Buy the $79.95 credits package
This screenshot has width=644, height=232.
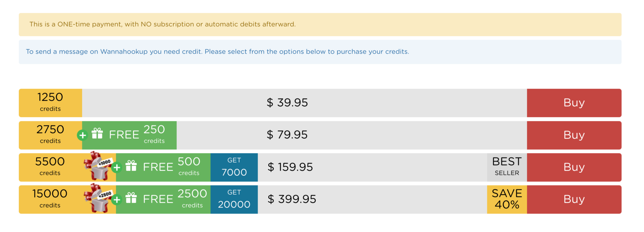tap(574, 135)
